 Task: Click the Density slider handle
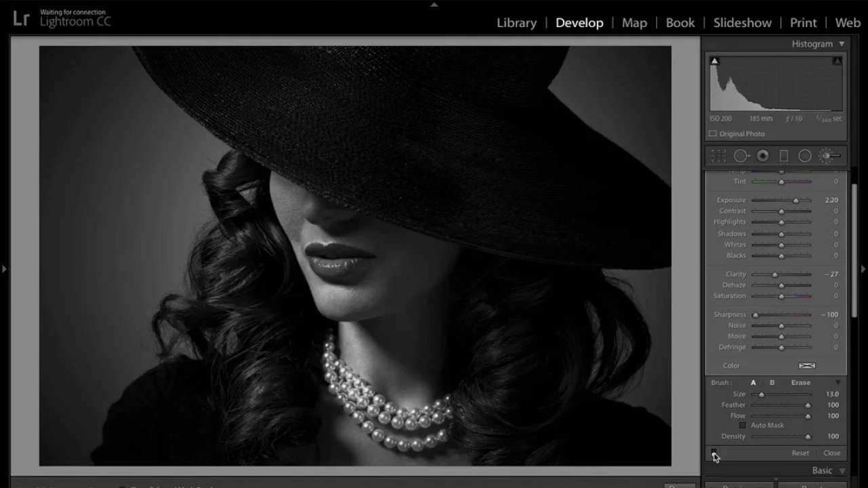[808, 437]
